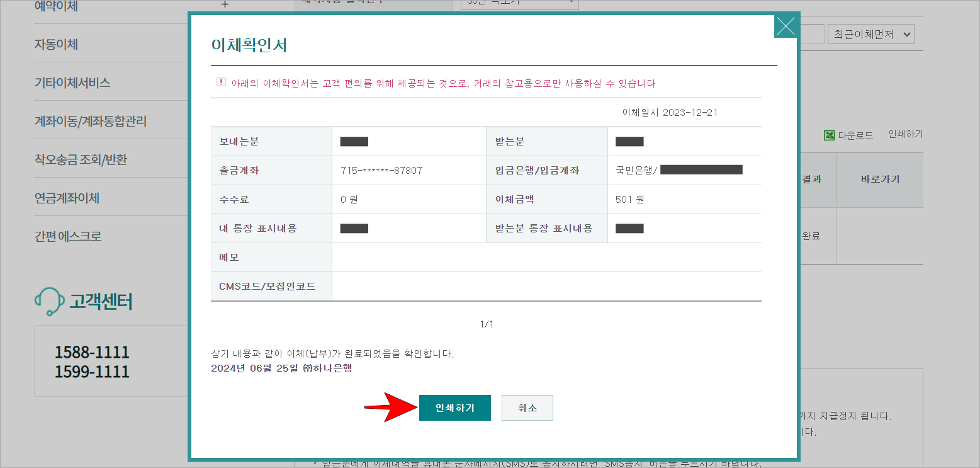980x468 pixels.
Task: Click the 인쇄하기 link beside 다운로드
Action: 904,134
